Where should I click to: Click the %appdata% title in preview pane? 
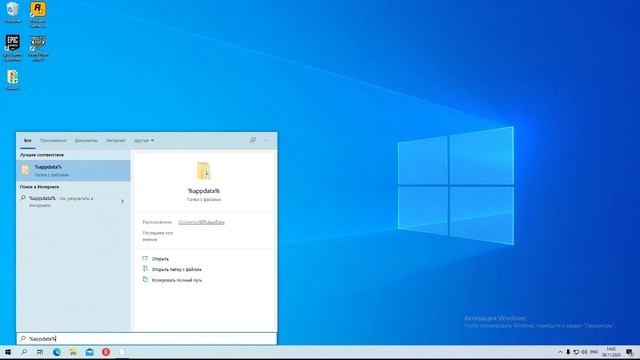[x=204, y=191]
